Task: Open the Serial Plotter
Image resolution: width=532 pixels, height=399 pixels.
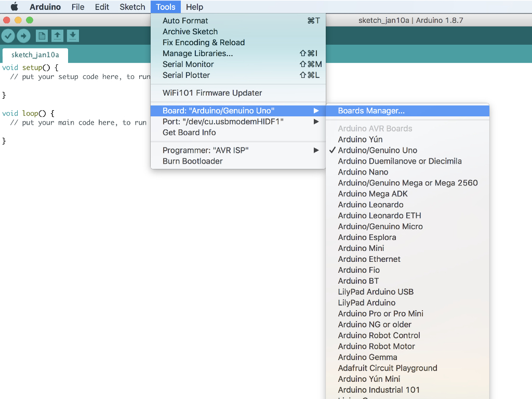Action: 238,75
